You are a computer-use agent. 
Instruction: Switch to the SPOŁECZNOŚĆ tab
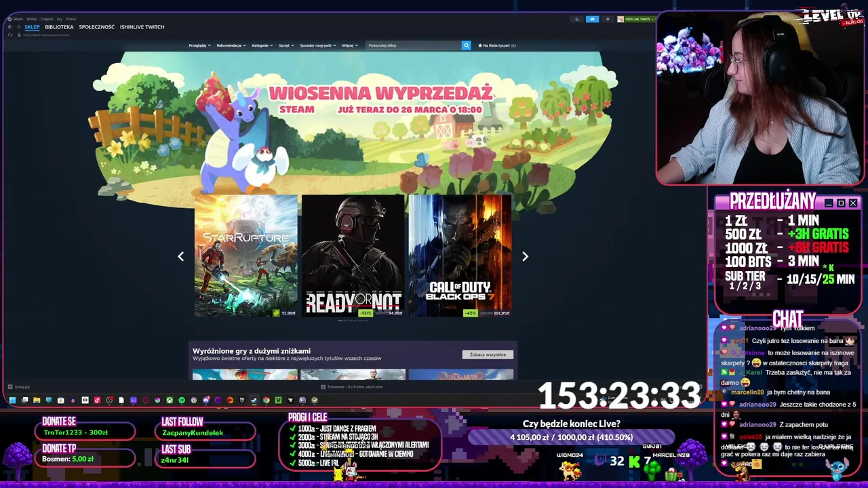tap(96, 27)
